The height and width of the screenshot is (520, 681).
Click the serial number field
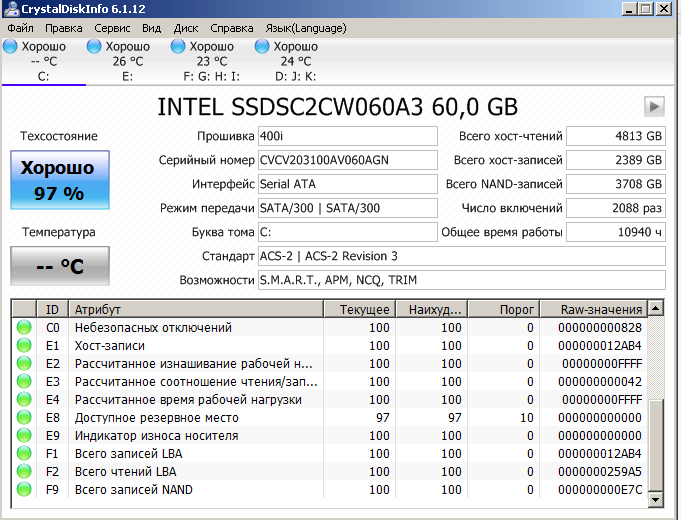click(x=347, y=160)
